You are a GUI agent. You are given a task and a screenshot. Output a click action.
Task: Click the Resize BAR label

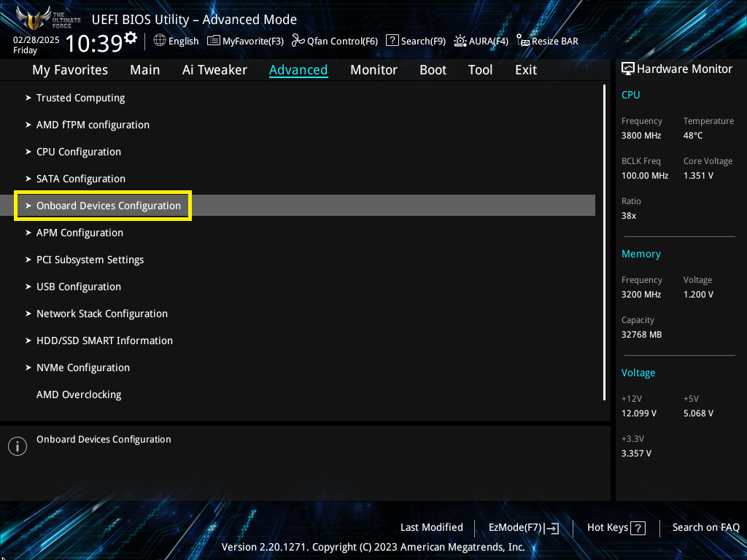(555, 42)
